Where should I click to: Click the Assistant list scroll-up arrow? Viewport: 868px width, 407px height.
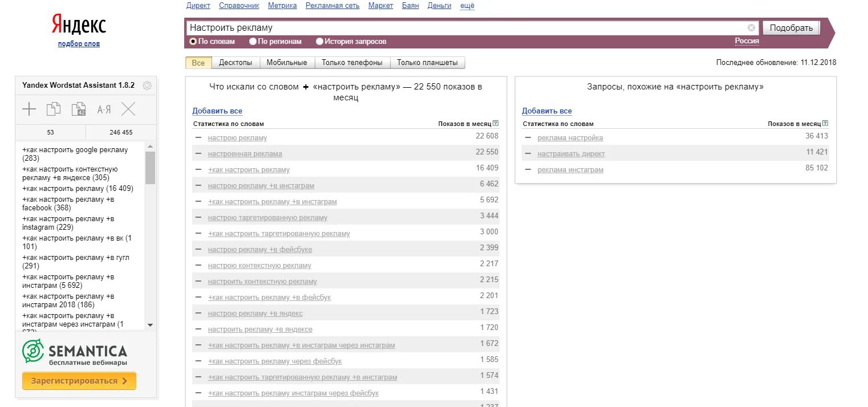click(x=150, y=146)
